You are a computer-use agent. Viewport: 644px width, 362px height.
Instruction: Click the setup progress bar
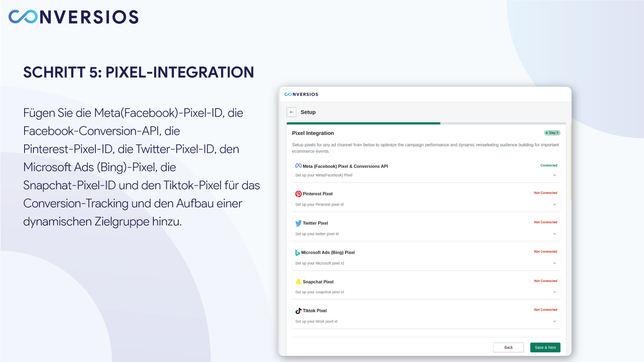(426, 123)
